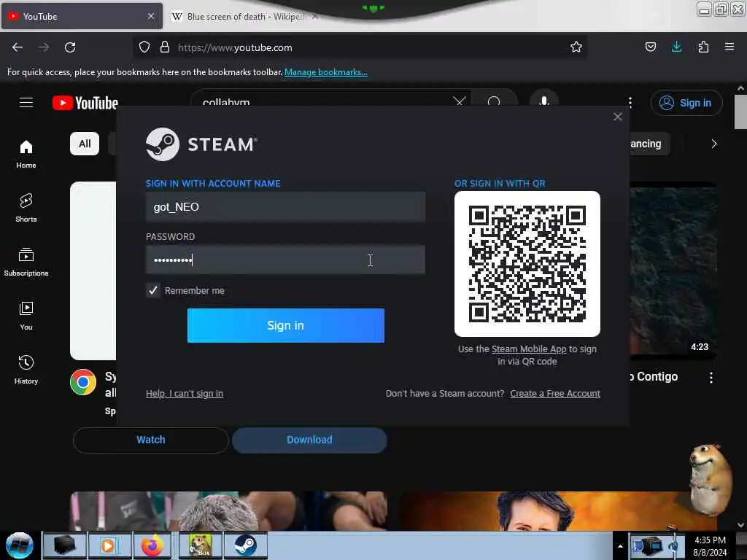The height and width of the screenshot is (560, 747).
Task: Click the account name input field
Action: [x=285, y=206]
